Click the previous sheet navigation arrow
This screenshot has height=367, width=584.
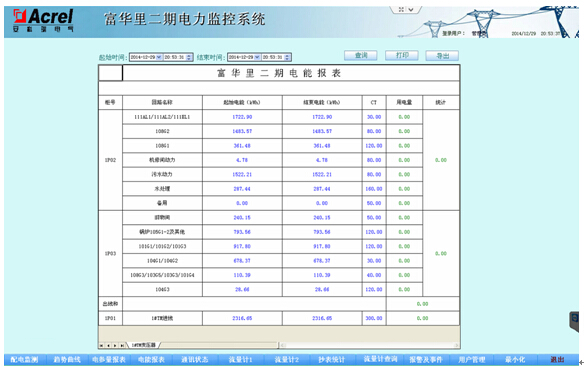(108, 345)
